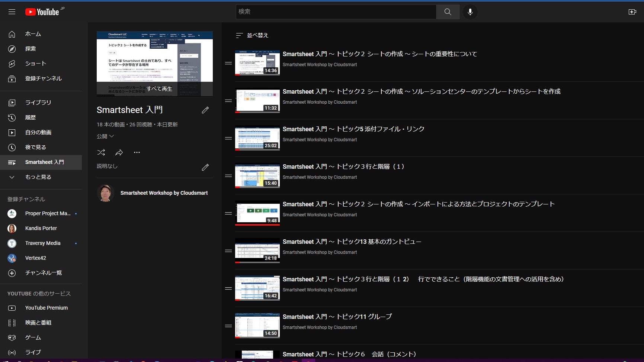Open the トピック11 グループ video title
The height and width of the screenshot is (362, 644).
337,317
